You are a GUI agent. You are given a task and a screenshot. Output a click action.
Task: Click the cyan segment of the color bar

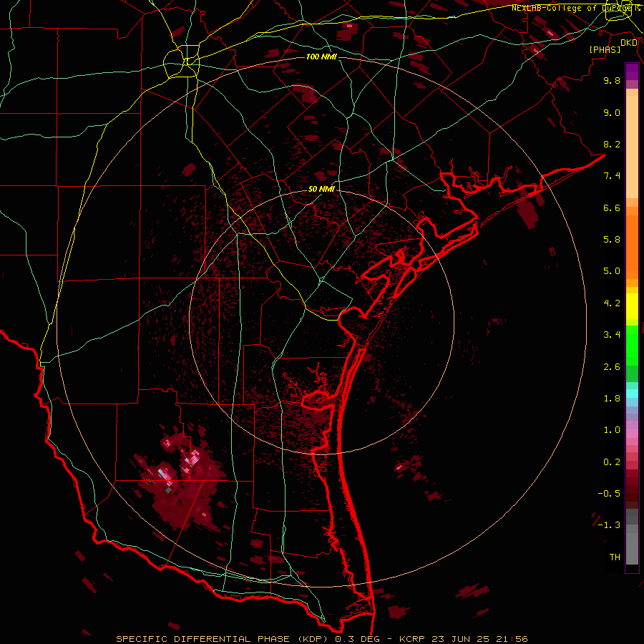coord(632,394)
